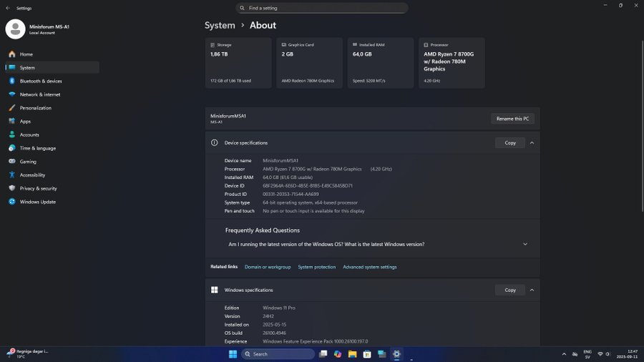Screen dimensions: 644x362
Task: Open the System protection link
Action: tap(317, 267)
